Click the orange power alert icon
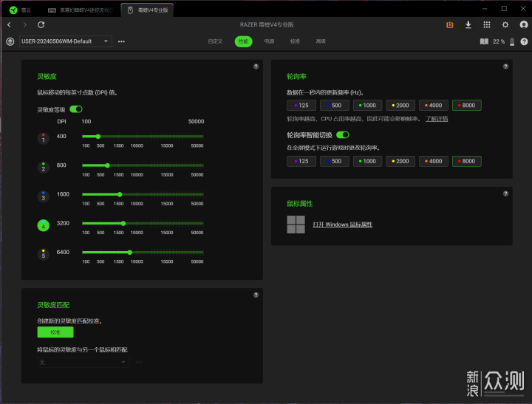The width and height of the screenshot is (532, 404). tap(449, 25)
